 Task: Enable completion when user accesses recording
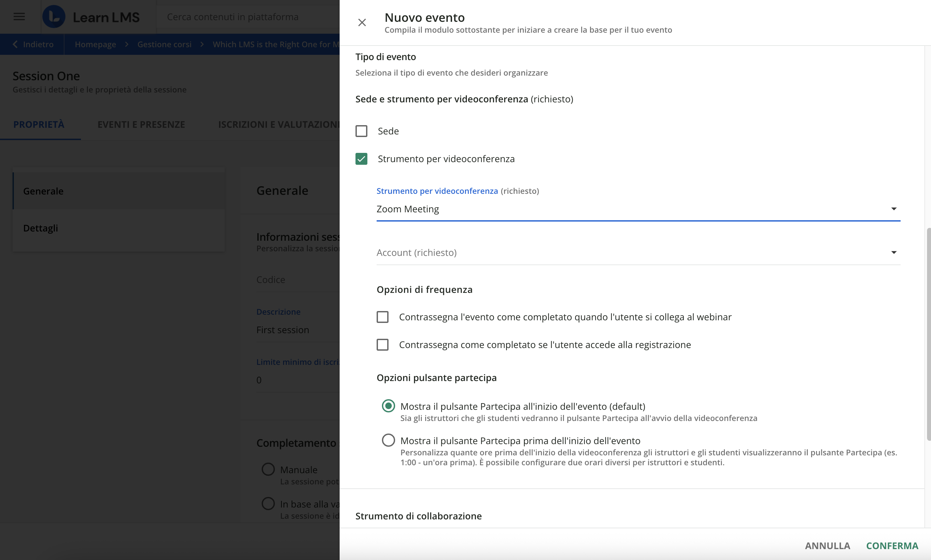(x=383, y=344)
